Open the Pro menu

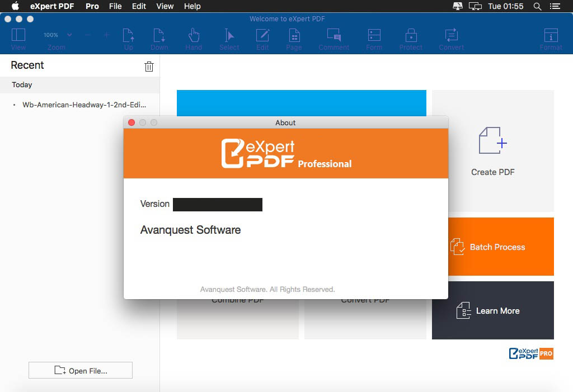coord(92,6)
